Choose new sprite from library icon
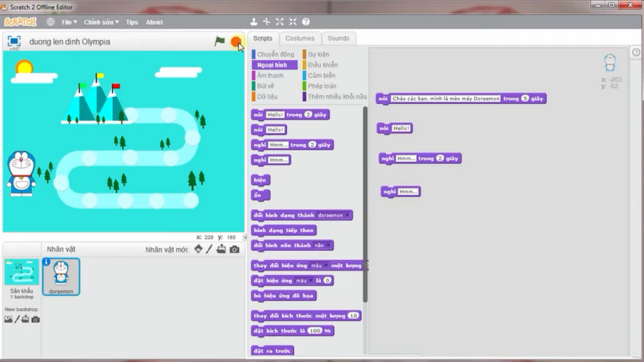Screen dimensions: 644x362 pos(198,250)
